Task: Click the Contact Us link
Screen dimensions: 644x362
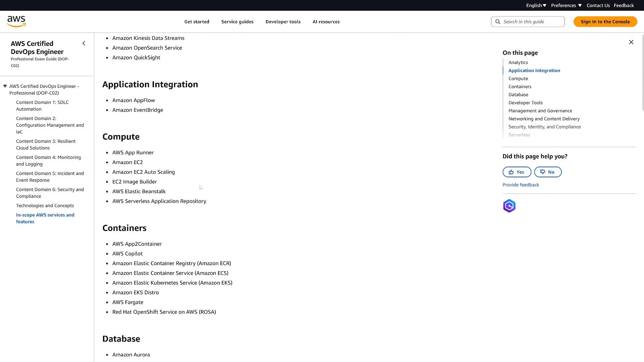Action: tap(598, 5)
